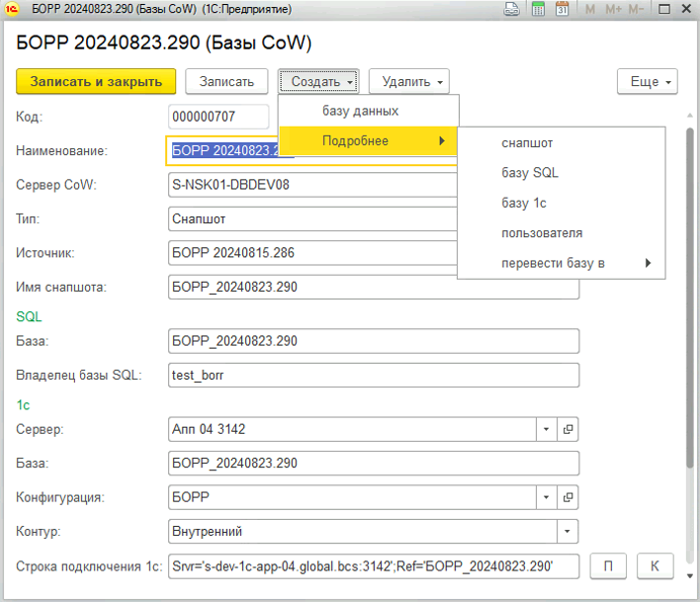Click the Записать button
The height and width of the screenshot is (602, 700).
[226, 81]
